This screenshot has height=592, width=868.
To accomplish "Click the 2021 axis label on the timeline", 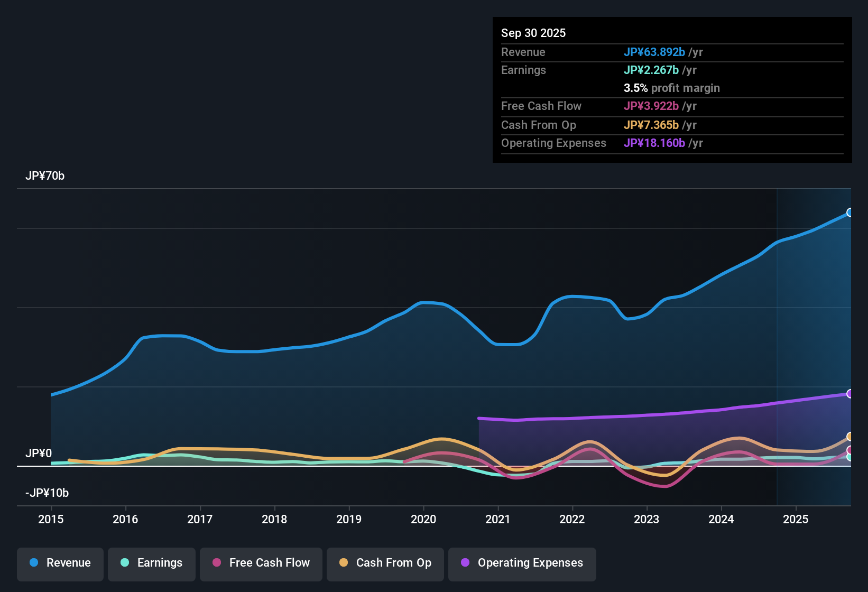I will (x=497, y=520).
